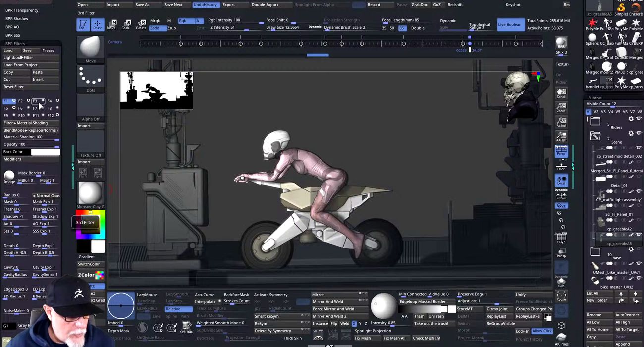Toggle Transp transparency icon

click(561, 252)
